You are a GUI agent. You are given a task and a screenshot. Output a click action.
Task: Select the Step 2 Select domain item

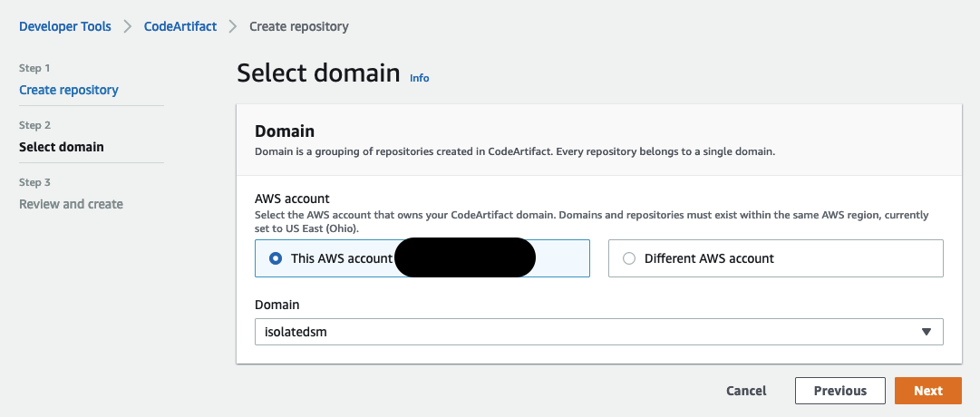tap(62, 147)
